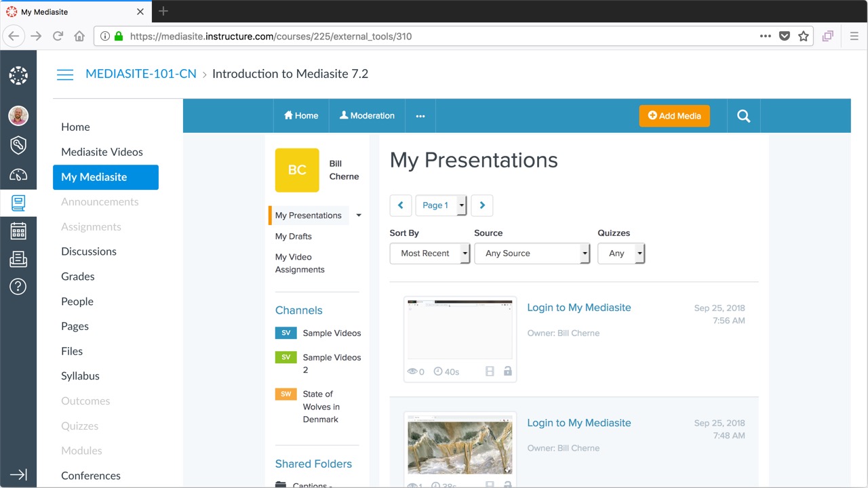Select My Mediasite course nav item
The height and width of the screenshot is (488, 868).
click(x=106, y=177)
